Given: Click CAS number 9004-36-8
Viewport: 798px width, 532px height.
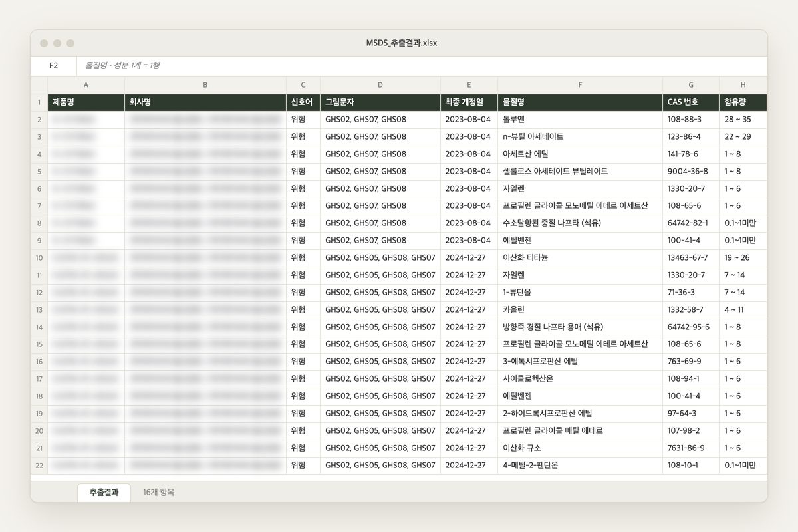Looking at the screenshot, I should (x=691, y=172).
